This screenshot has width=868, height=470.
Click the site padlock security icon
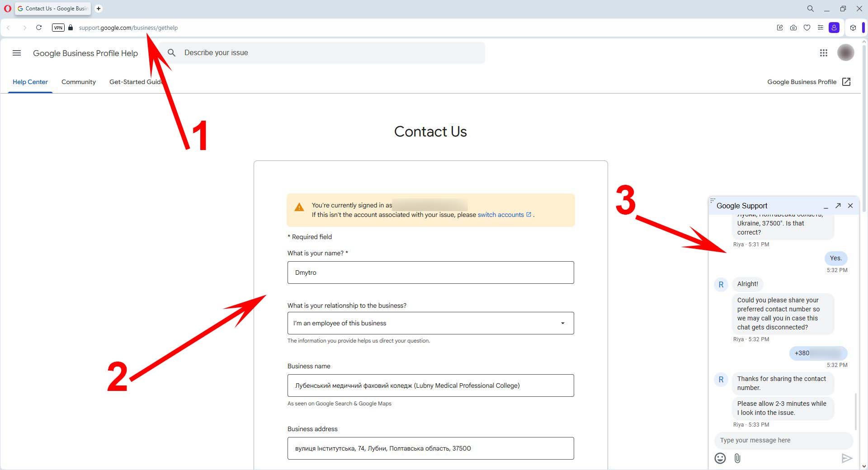point(71,28)
